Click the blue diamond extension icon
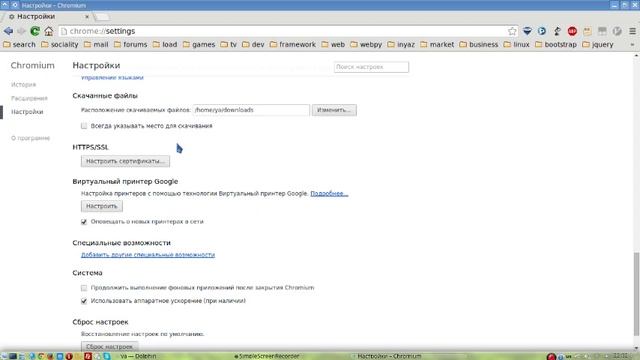The image size is (640, 360). pos(527,31)
